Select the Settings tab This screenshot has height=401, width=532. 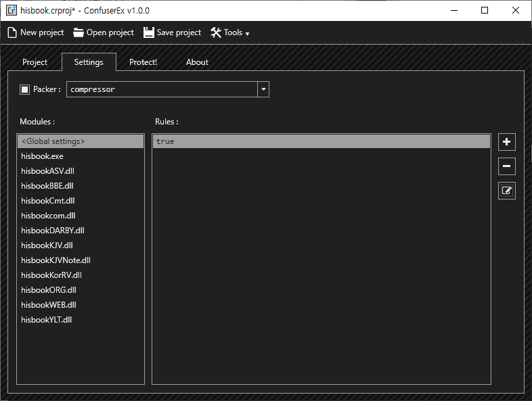(x=89, y=62)
